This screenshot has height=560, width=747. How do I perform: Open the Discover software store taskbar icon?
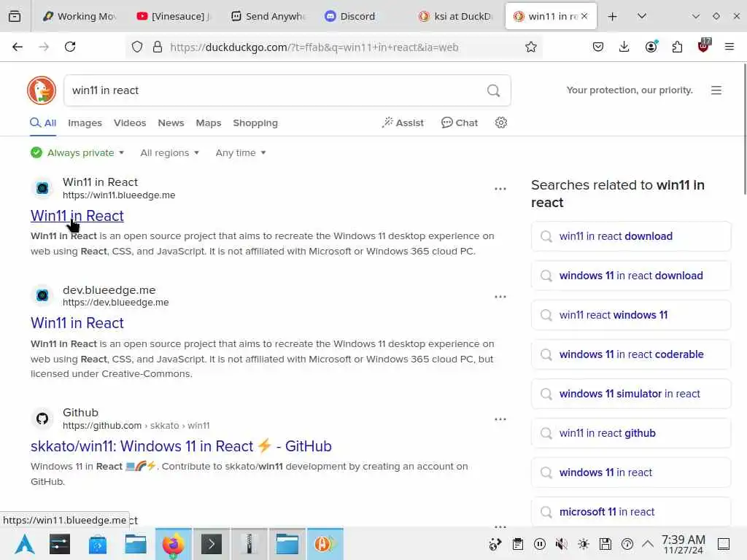coord(98,544)
